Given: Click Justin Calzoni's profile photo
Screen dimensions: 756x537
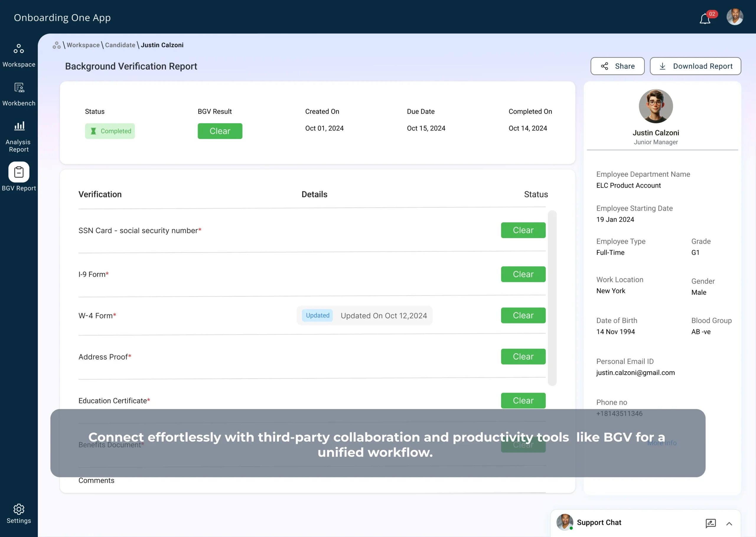Looking at the screenshot, I should 656,106.
